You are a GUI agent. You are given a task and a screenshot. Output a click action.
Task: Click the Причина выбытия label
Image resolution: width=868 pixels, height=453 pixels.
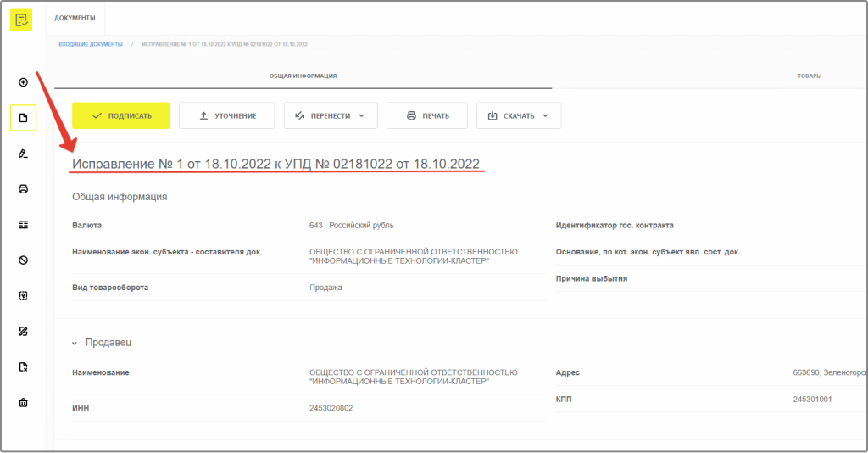pos(591,278)
